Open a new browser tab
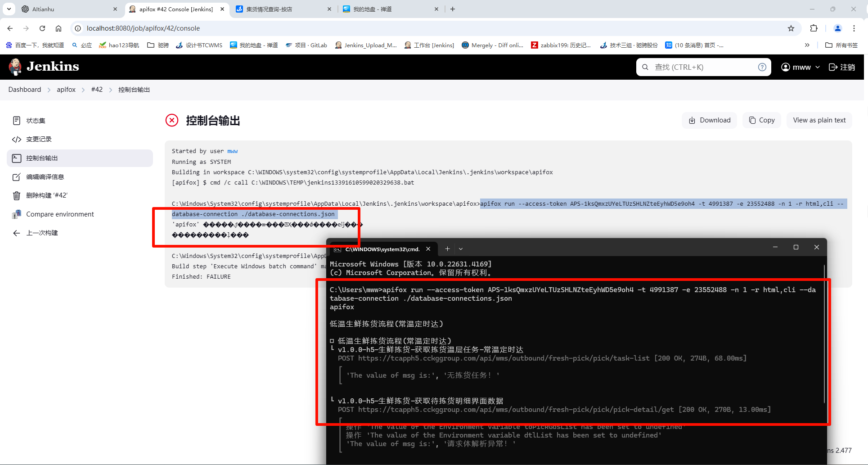868x465 pixels. (x=453, y=9)
